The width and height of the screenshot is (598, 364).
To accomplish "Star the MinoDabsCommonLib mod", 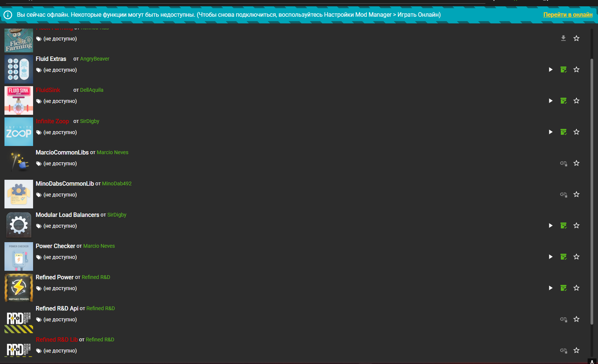I will [576, 194].
